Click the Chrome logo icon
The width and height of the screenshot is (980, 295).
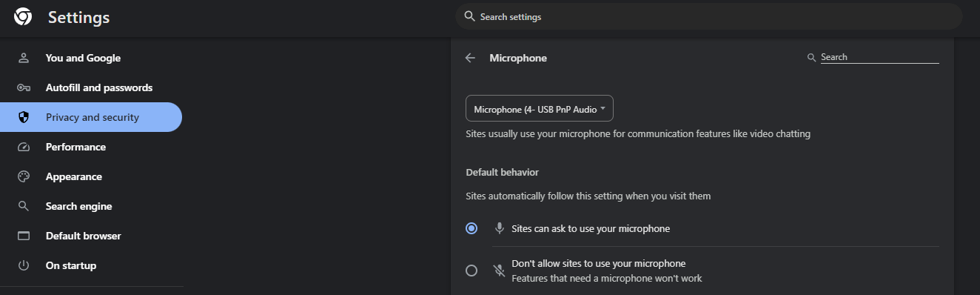(x=23, y=17)
